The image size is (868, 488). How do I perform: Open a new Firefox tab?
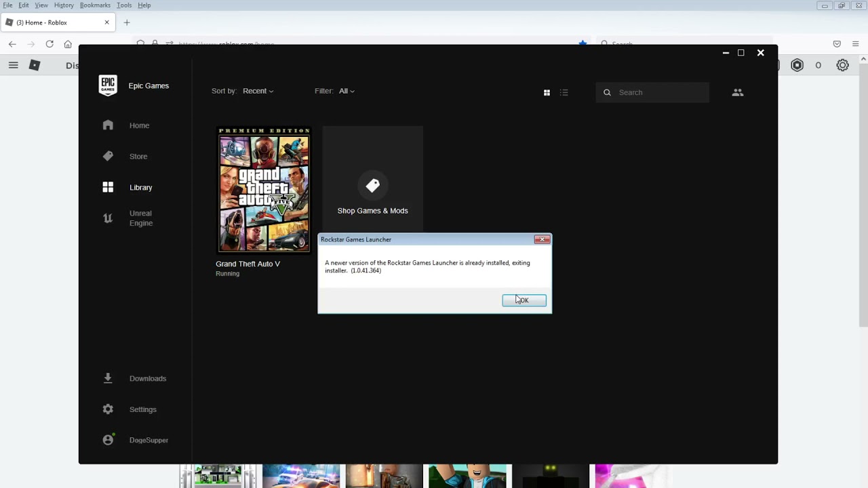click(x=127, y=22)
